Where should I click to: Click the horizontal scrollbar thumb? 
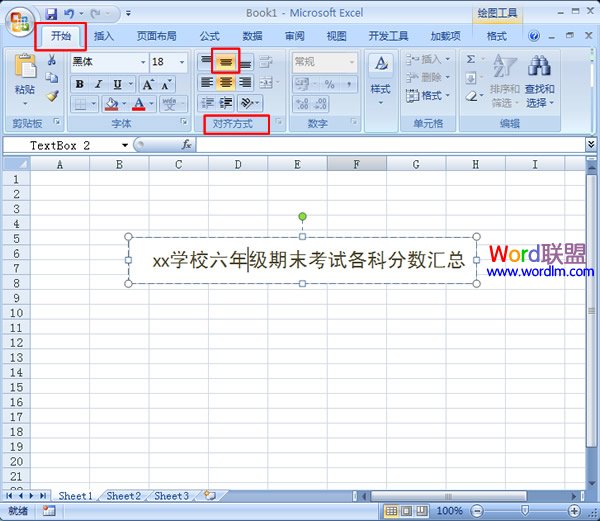point(448,497)
